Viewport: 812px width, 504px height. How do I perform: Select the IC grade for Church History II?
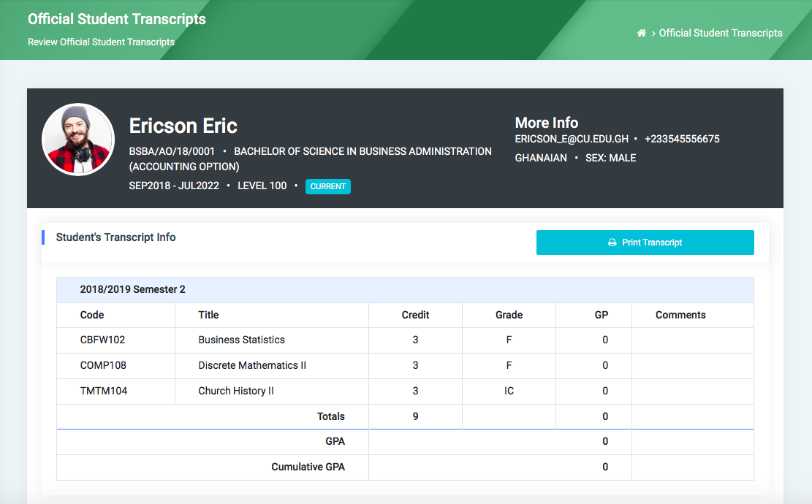pyautogui.click(x=509, y=391)
